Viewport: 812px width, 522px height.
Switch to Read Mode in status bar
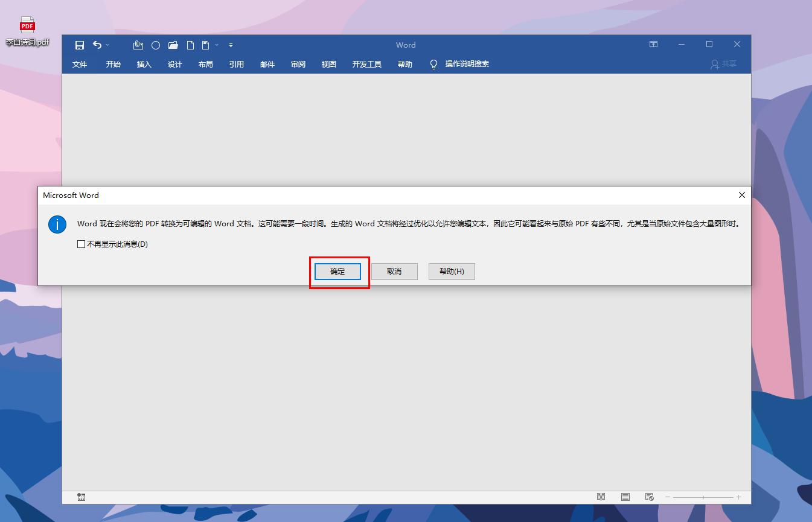click(x=601, y=497)
